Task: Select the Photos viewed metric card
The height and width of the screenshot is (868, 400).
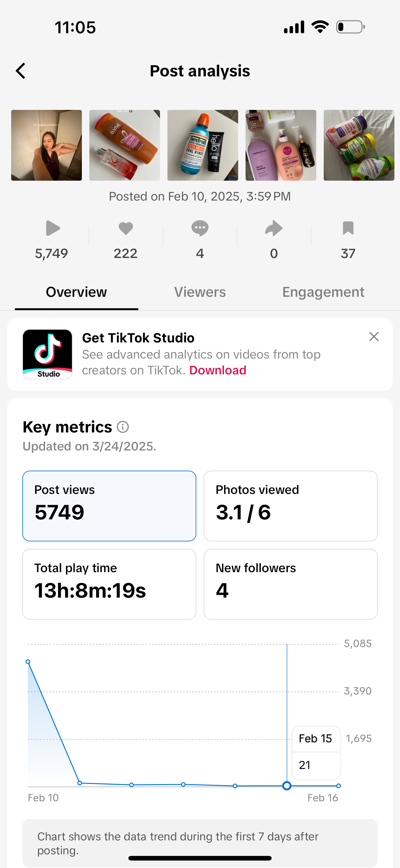Action: [291, 506]
